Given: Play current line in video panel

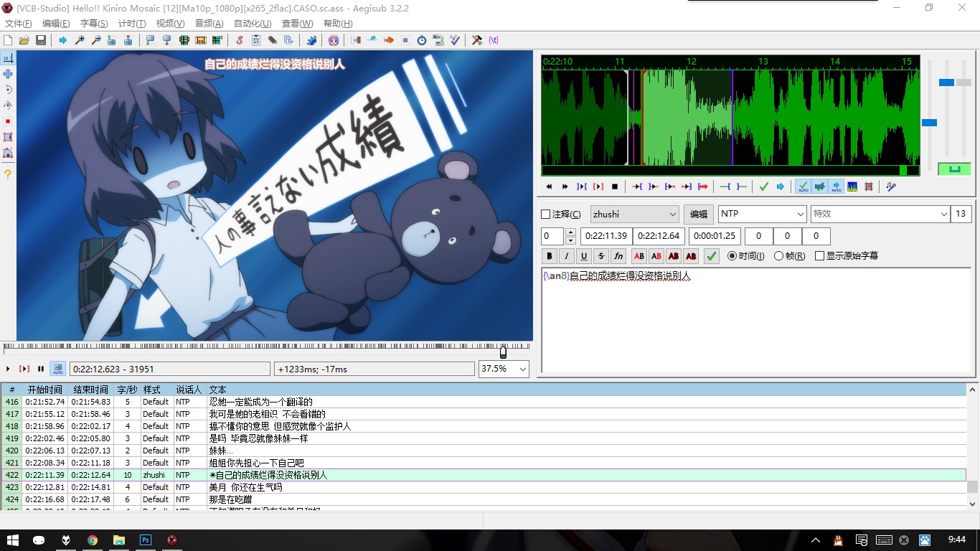Looking at the screenshot, I should pos(24,369).
